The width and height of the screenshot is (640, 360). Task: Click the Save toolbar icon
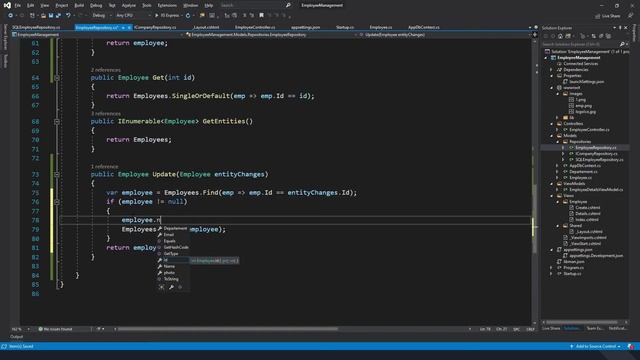[51, 16]
